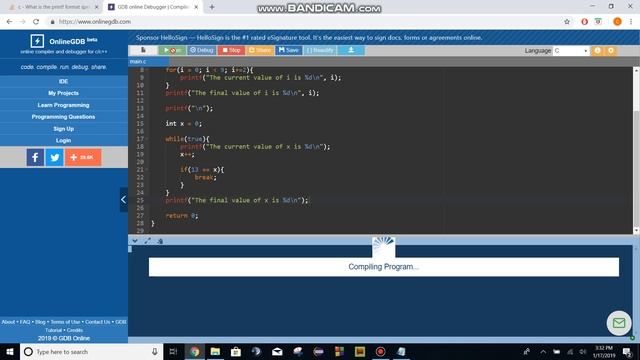Viewport: 640px width, 360px height.
Task: Fold the for loop at line 8
Action: [x=147, y=70]
